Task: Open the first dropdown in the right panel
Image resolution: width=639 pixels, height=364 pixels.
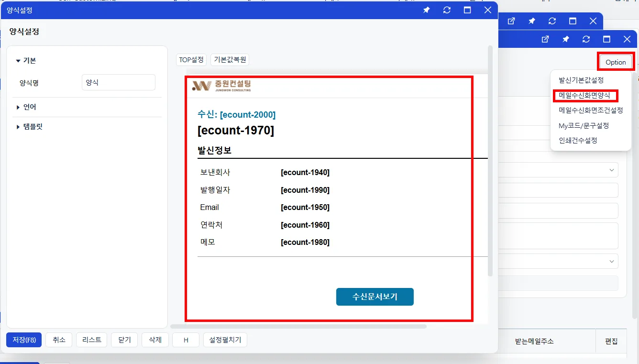Action: pos(558,170)
